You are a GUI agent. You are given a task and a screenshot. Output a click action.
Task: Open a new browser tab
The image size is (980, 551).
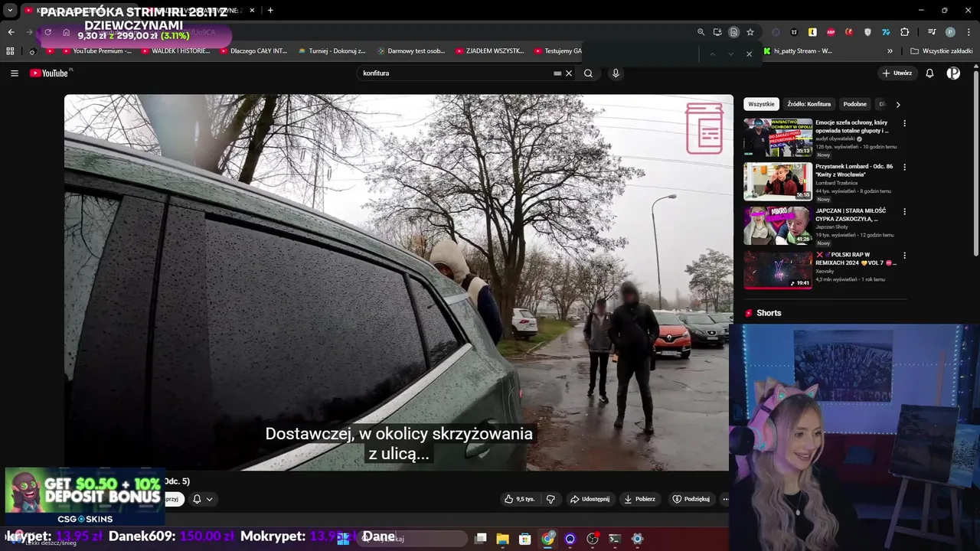tap(270, 11)
